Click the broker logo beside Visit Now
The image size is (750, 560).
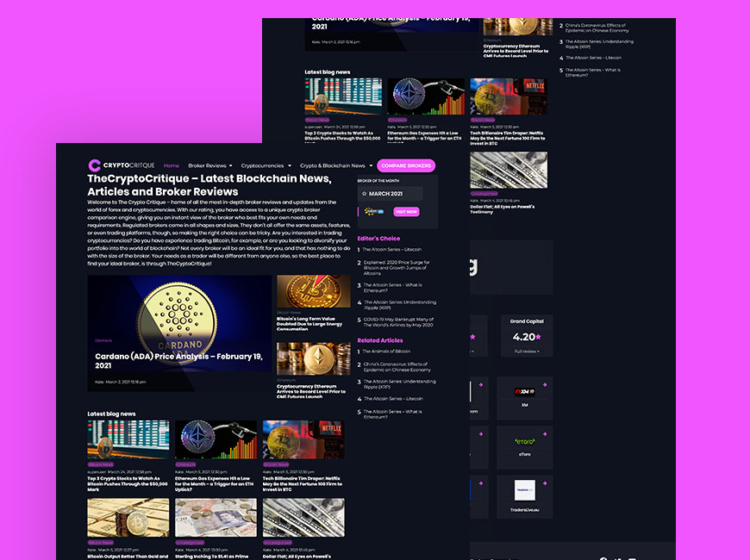coord(374,211)
